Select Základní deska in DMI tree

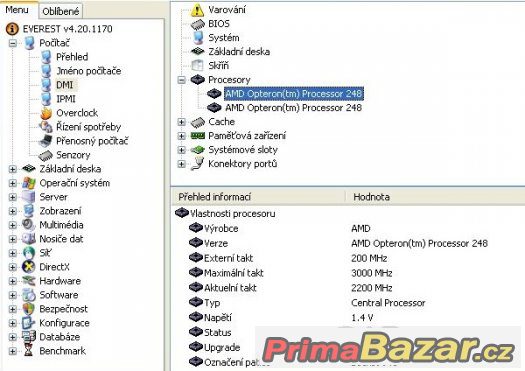tap(239, 52)
